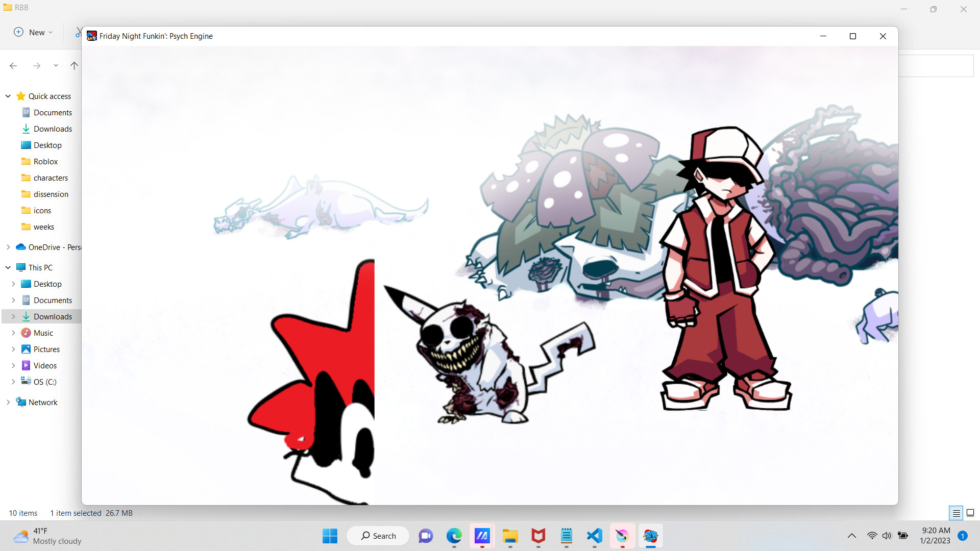Expand the Network tree node
The height and width of the screenshot is (551, 980).
tap(8, 402)
